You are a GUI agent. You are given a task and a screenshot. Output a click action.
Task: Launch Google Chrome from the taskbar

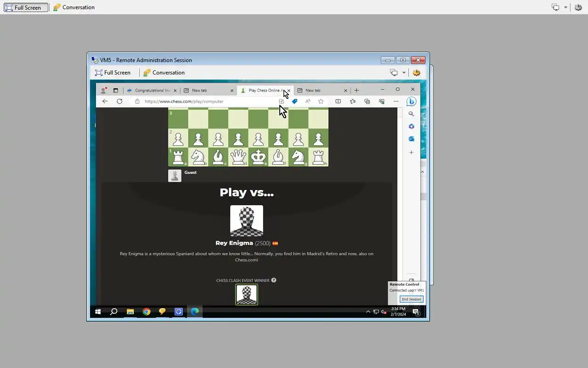coord(147,311)
